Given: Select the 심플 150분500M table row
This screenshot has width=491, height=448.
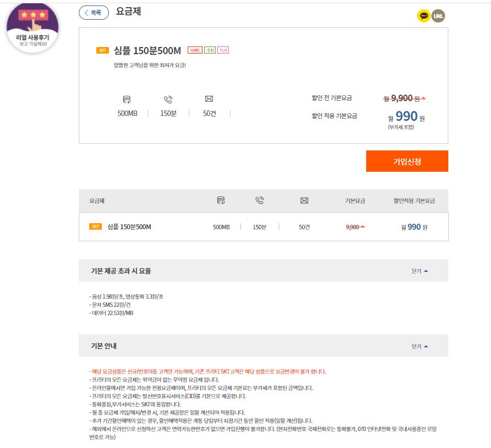Looking at the screenshot, I should (x=263, y=227).
